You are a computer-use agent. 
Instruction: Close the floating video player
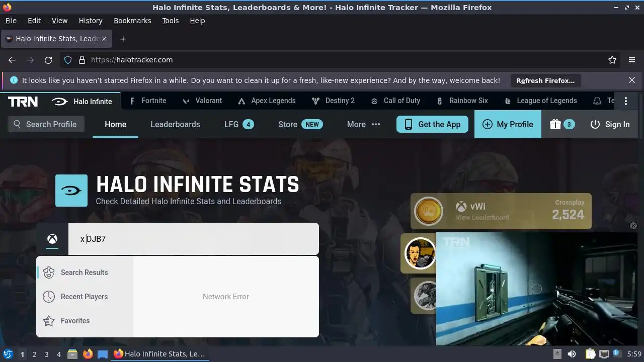633,226
